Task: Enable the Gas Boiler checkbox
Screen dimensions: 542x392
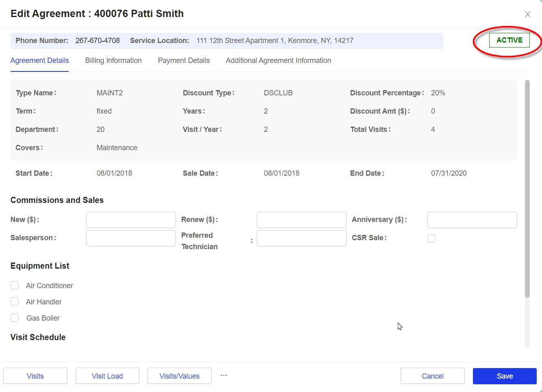Action: (15, 318)
